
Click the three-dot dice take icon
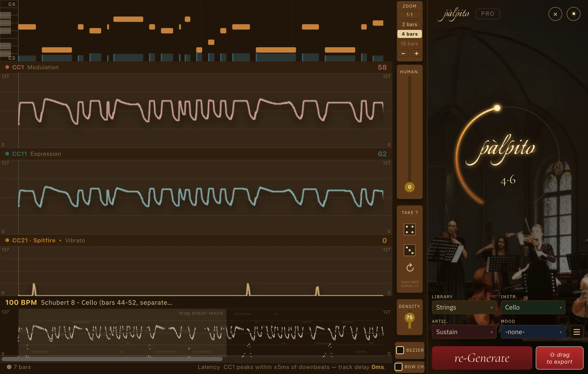[x=409, y=250]
